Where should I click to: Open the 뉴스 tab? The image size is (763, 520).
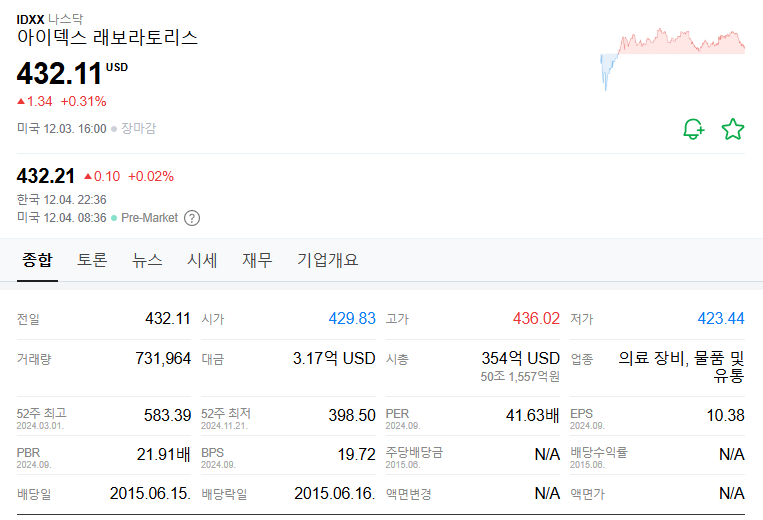147,260
